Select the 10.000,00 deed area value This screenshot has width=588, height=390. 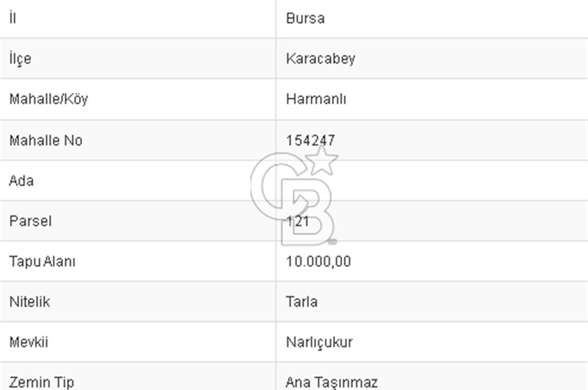pyautogui.click(x=318, y=261)
